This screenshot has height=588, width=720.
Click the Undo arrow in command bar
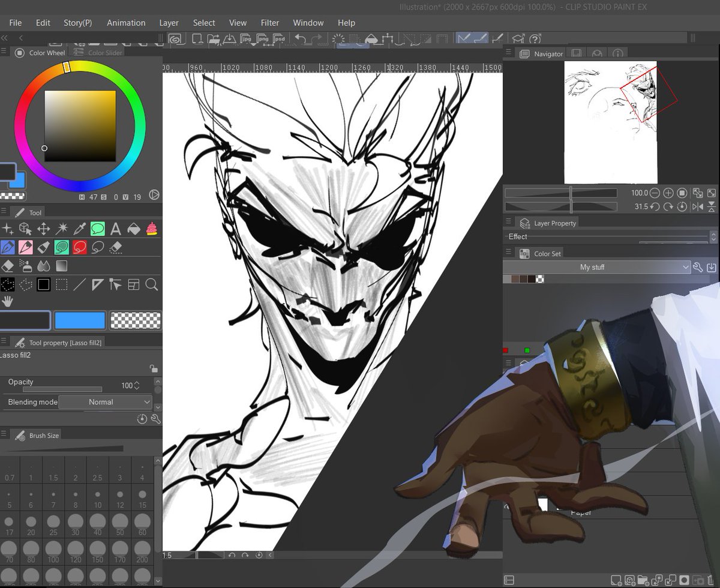(300, 39)
